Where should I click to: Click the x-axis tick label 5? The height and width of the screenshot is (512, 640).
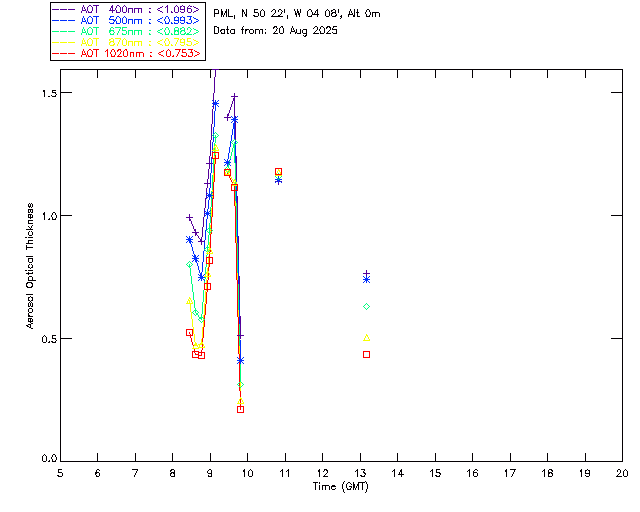point(60,473)
